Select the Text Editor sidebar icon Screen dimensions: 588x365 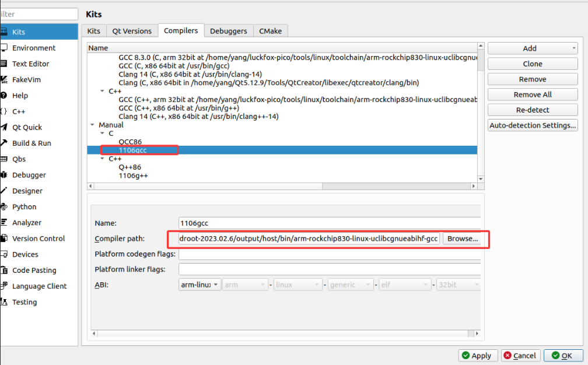(x=3, y=64)
